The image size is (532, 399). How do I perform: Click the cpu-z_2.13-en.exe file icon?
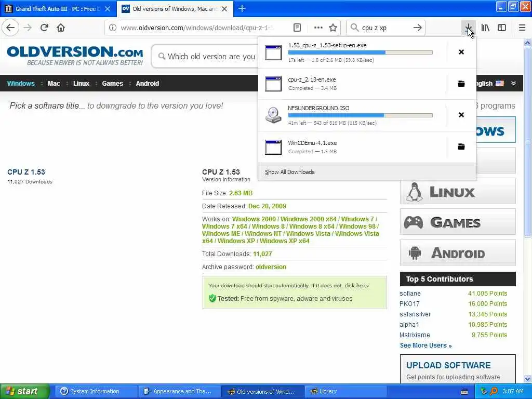pyautogui.click(x=273, y=84)
